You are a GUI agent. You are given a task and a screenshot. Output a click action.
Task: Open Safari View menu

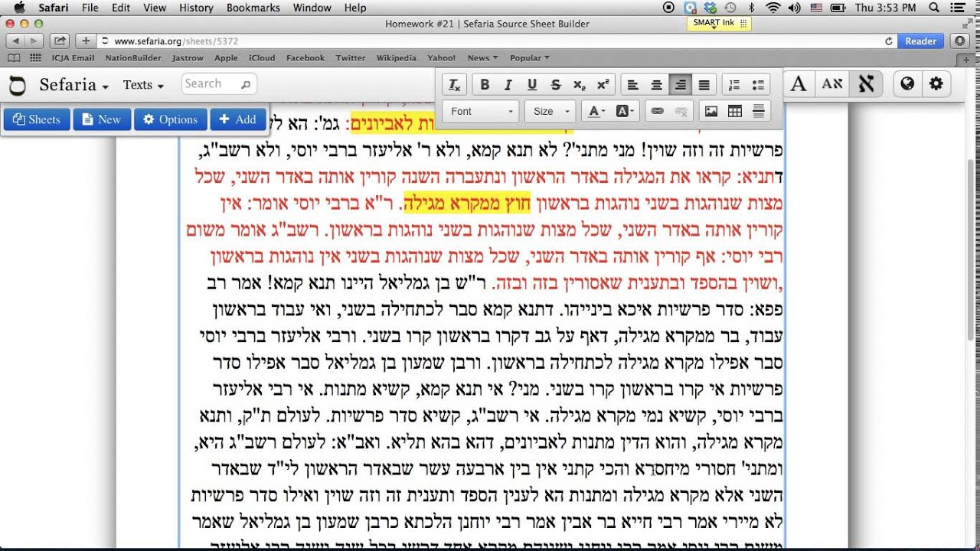pyautogui.click(x=154, y=8)
